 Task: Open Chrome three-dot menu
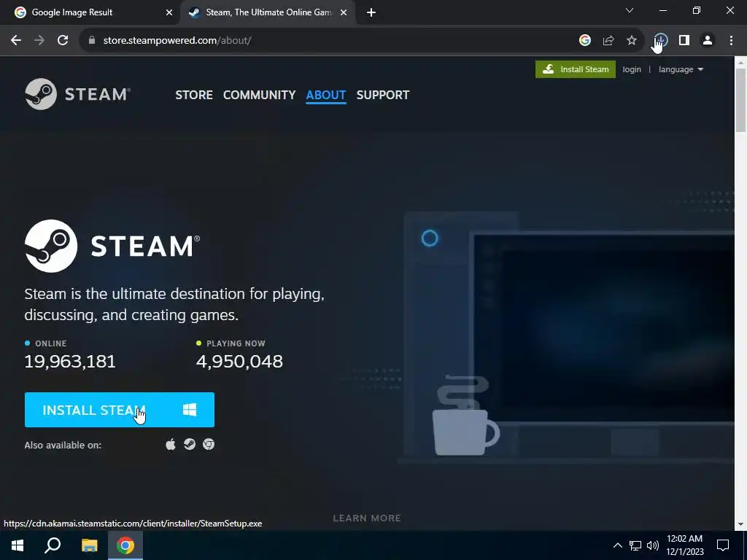(x=731, y=41)
